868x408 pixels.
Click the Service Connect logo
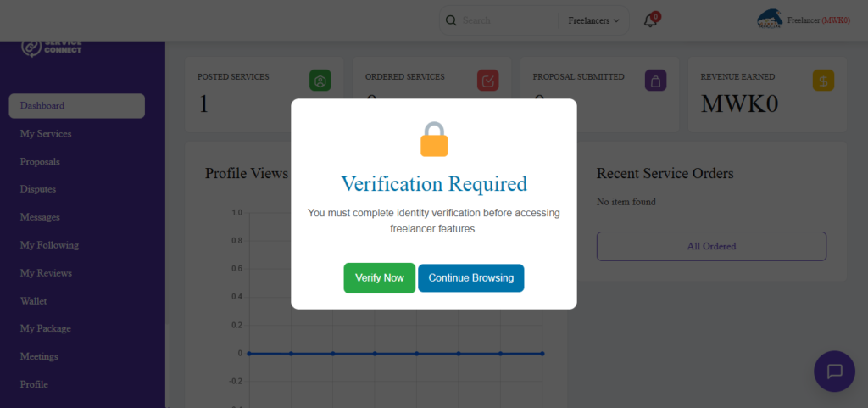(52, 47)
